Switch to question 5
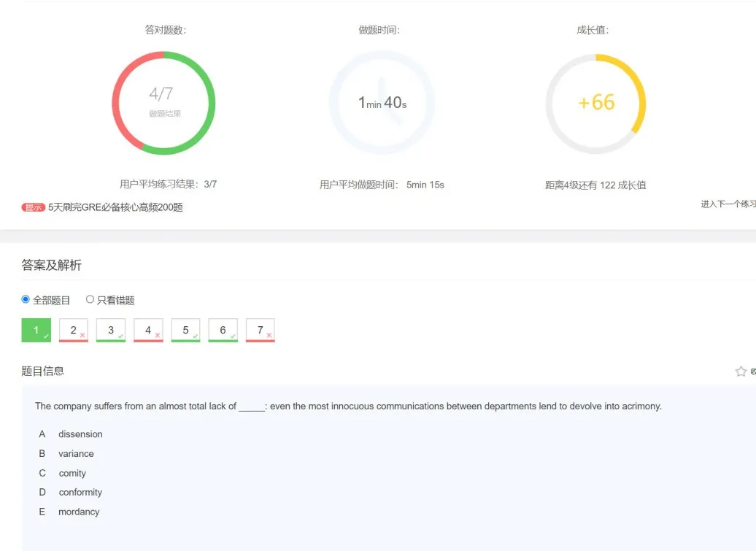 point(185,331)
